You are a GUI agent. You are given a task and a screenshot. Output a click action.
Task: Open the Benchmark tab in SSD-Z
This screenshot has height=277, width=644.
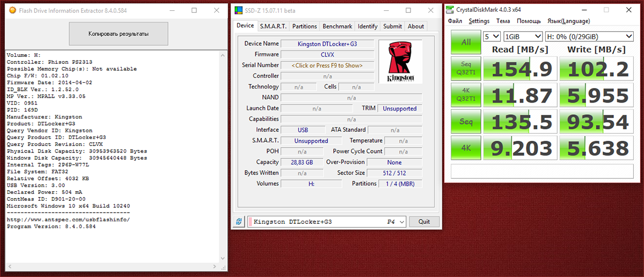tap(338, 26)
